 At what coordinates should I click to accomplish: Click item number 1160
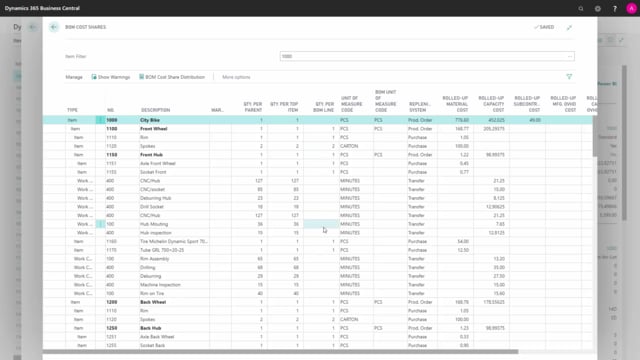(111, 241)
